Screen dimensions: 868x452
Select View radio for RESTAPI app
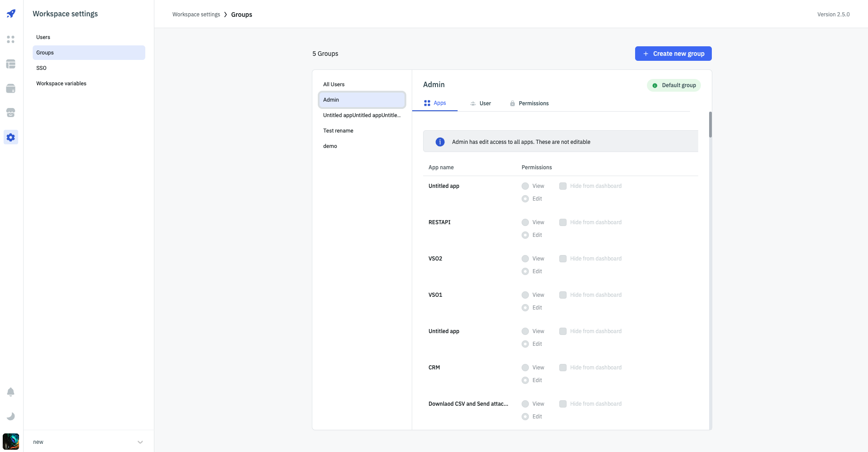pyautogui.click(x=525, y=222)
